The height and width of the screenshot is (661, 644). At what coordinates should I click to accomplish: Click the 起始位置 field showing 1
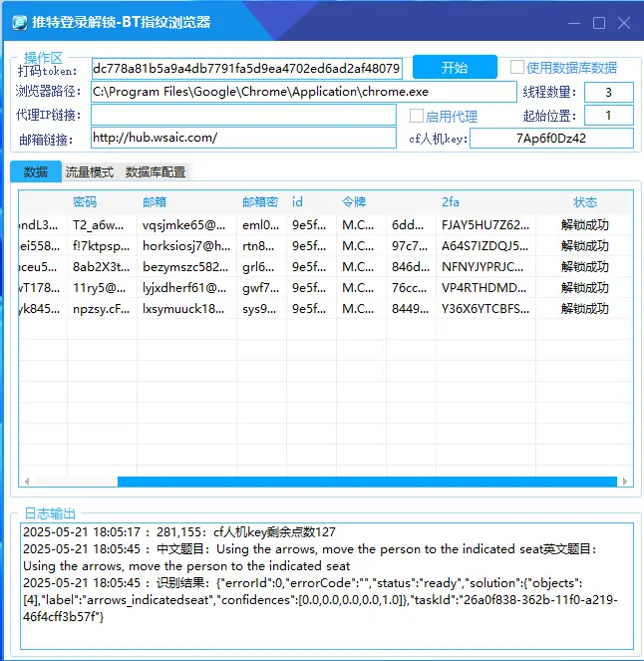[x=608, y=115]
